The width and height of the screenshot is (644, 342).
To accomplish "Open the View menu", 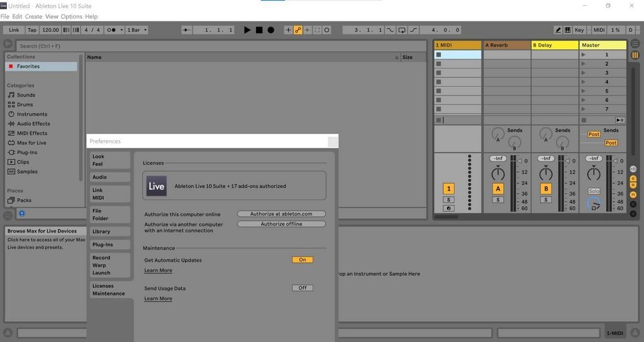I will pyautogui.click(x=52, y=16).
